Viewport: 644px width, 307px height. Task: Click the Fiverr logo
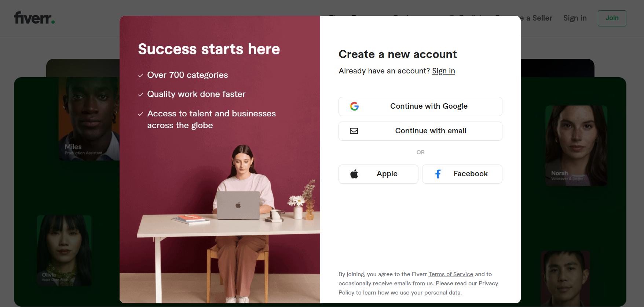34,18
